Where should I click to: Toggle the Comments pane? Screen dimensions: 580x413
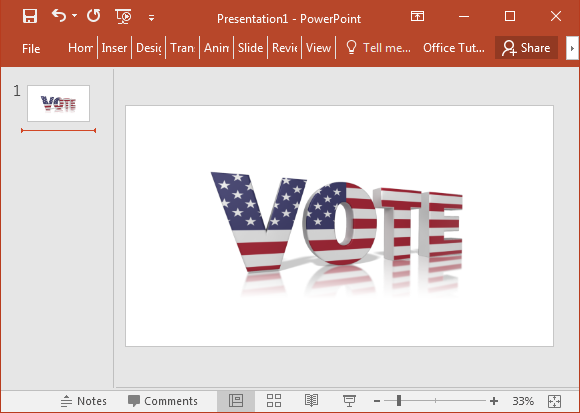(x=163, y=401)
